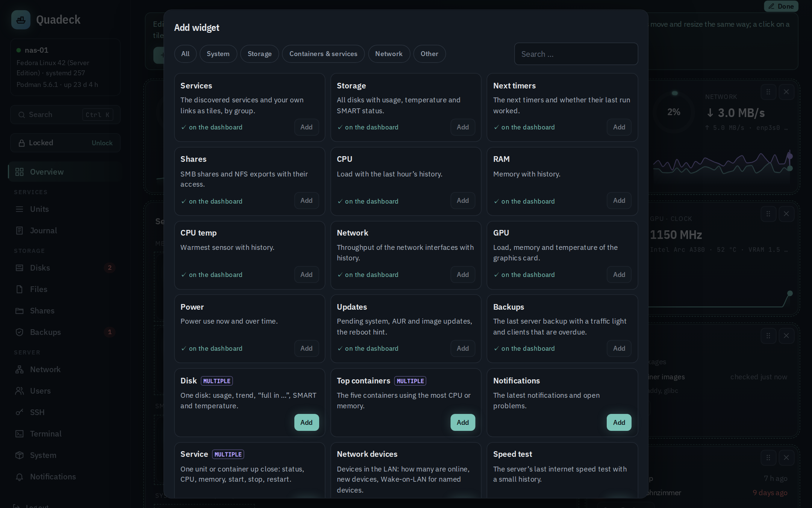Viewport: 812px width, 508px height.
Task: Click Add on the Services card
Action: click(306, 127)
